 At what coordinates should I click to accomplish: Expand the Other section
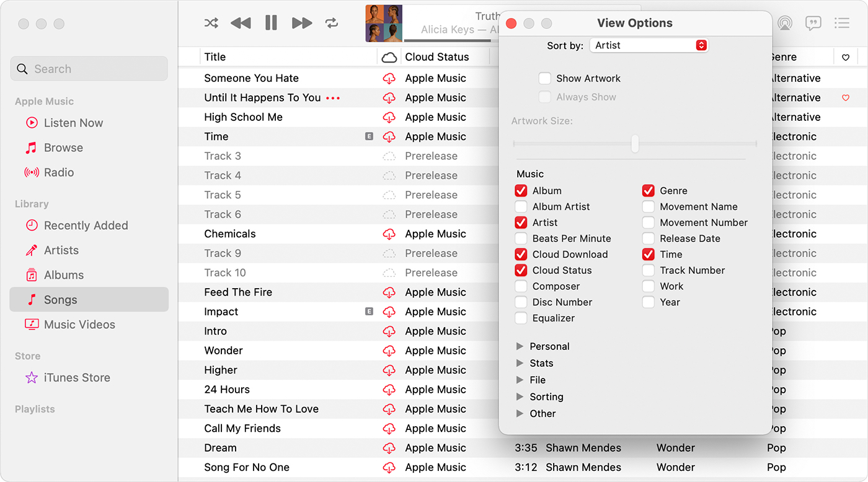pos(520,413)
